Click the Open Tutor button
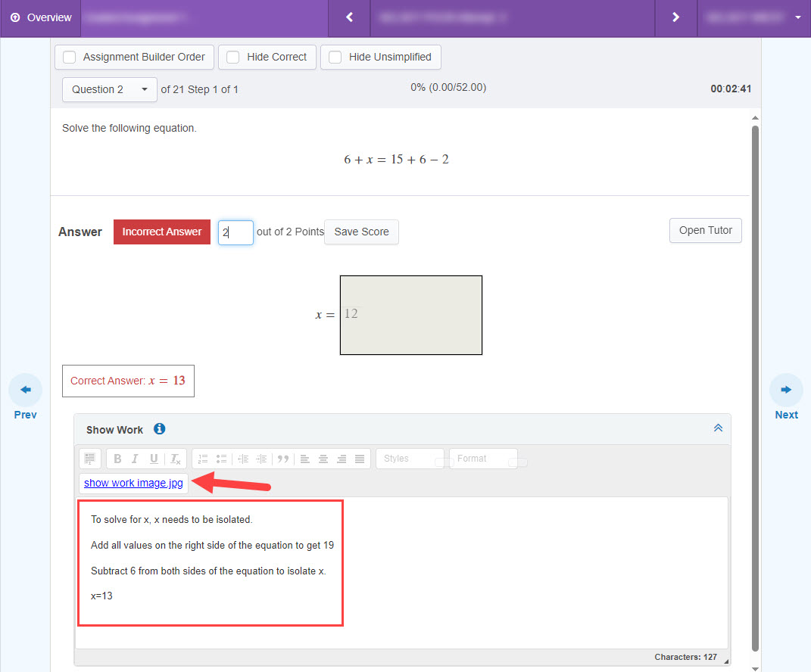 pyautogui.click(x=705, y=231)
